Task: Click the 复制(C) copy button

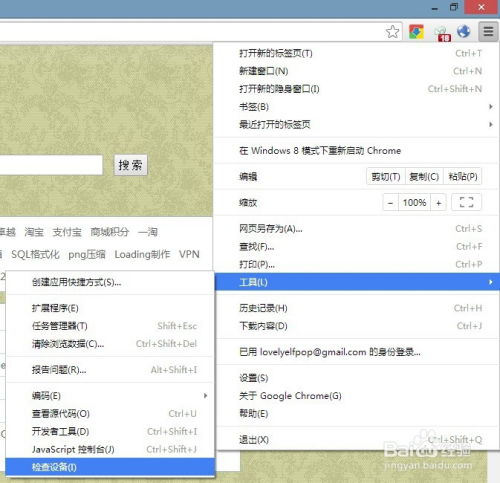Action: coord(424,176)
